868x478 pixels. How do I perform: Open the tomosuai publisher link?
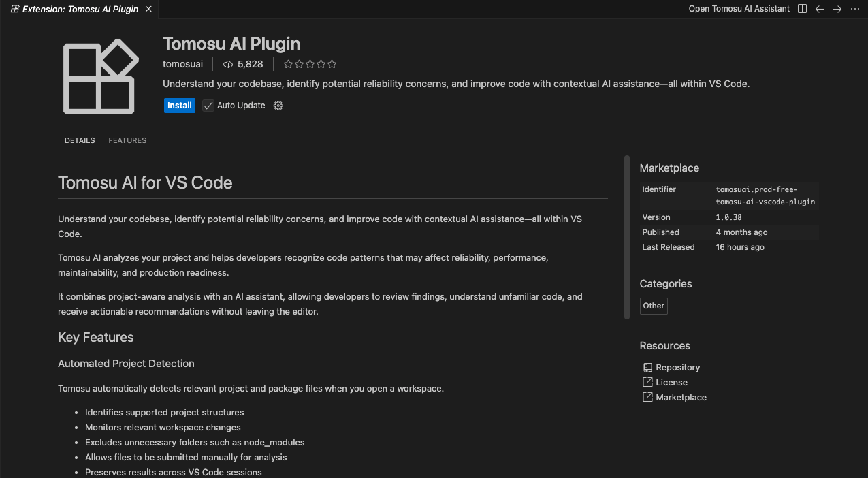(x=182, y=64)
